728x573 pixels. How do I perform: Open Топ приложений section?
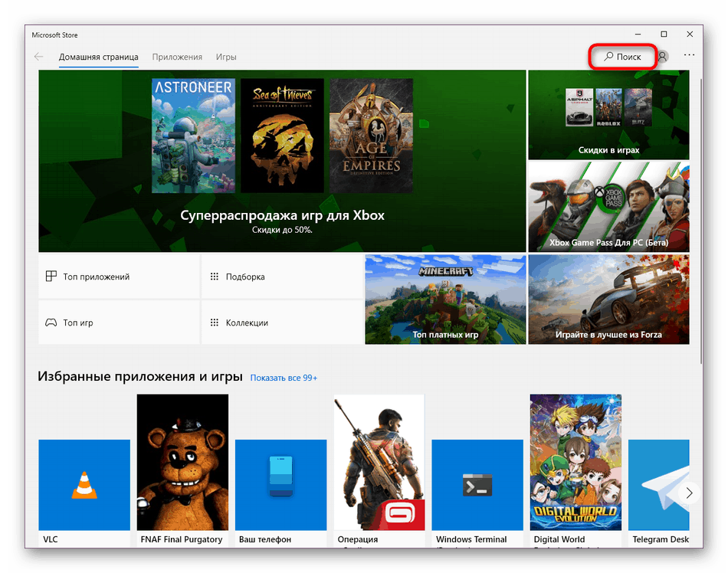pos(119,277)
